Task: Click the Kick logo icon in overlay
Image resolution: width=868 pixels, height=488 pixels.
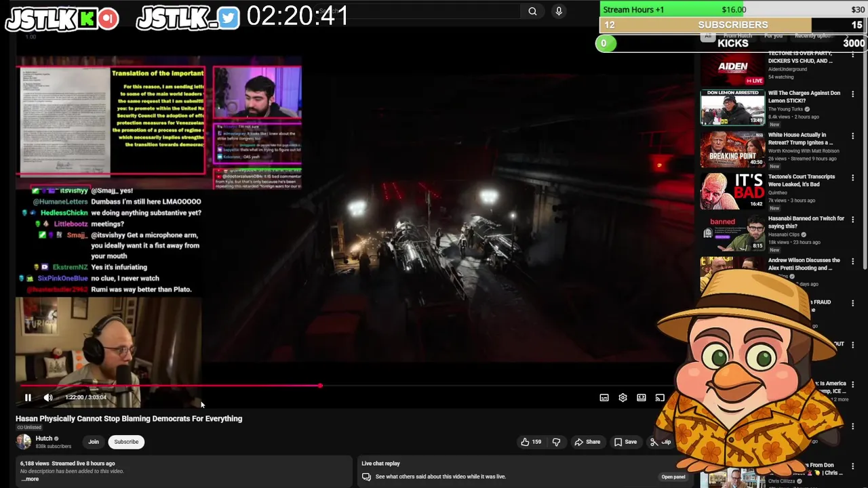Action: point(87,19)
